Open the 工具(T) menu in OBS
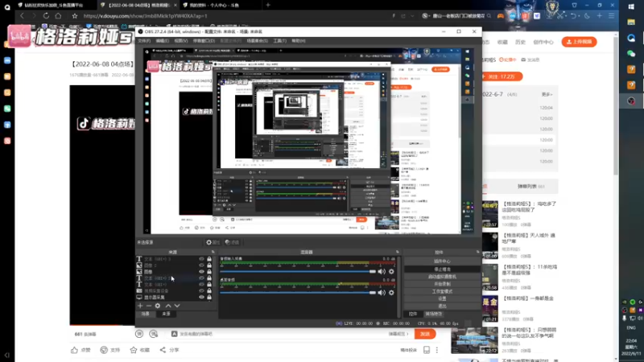This screenshot has height=362, width=644. point(280,41)
